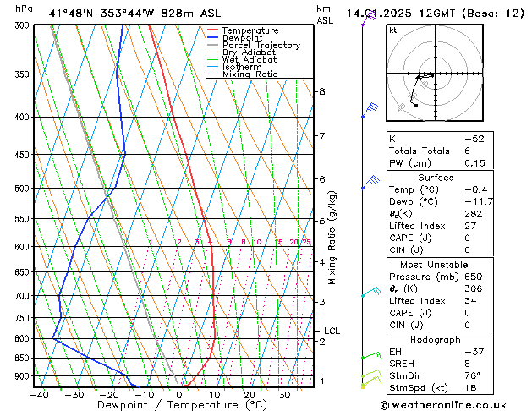The width and height of the screenshot is (532, 411).
Task: Click the 5 km altitude tick label
Action: [321, 221]
